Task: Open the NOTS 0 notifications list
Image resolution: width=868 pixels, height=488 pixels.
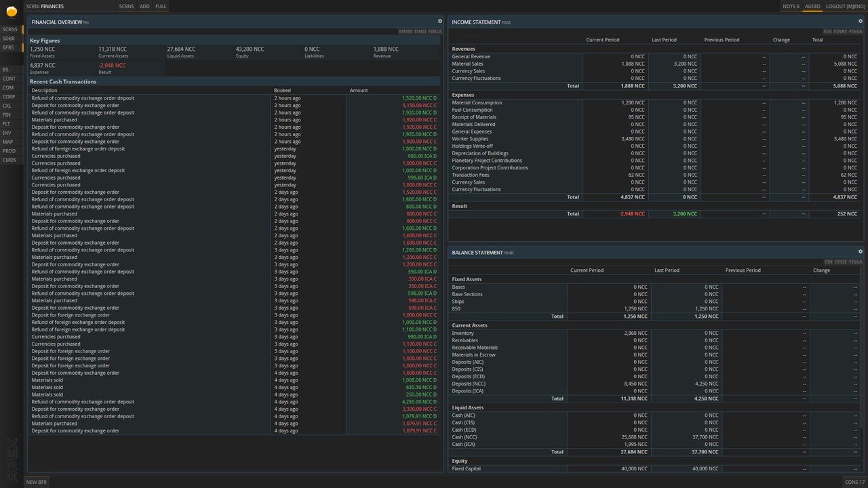Action: 791,6
